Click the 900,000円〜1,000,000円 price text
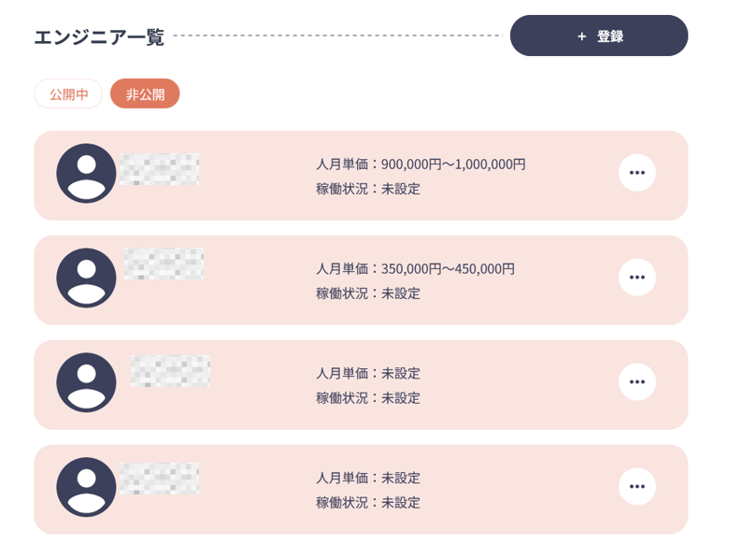The image size is (756, 558). click(453, 165)
